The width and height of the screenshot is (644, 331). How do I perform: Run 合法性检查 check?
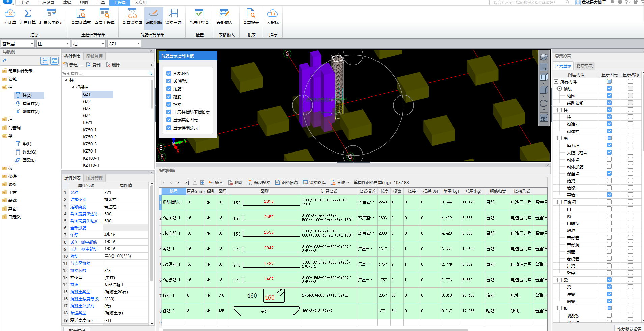(x=199, y=17)
